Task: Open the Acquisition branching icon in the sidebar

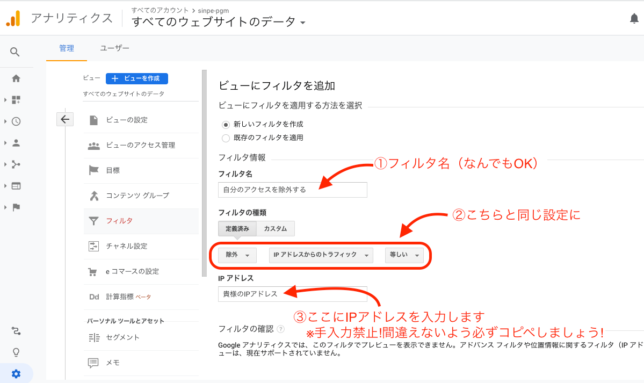Action: [16, 165]
